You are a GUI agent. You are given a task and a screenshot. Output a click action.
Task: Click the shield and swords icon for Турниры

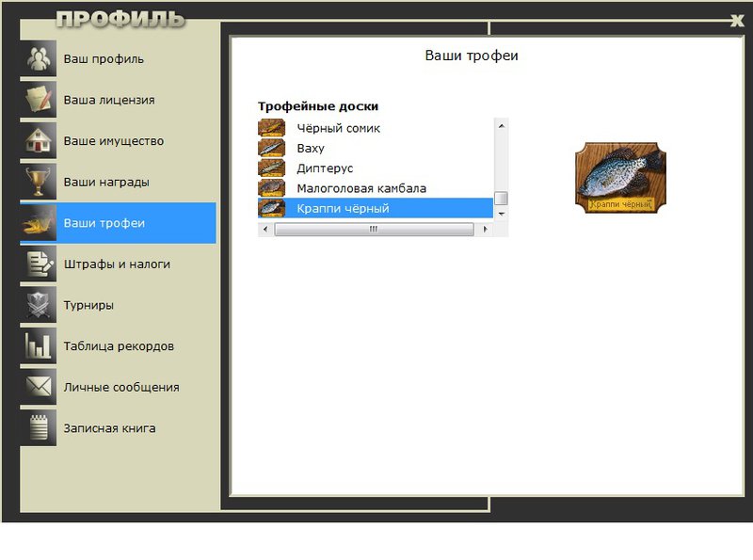[x=39, y=305]
